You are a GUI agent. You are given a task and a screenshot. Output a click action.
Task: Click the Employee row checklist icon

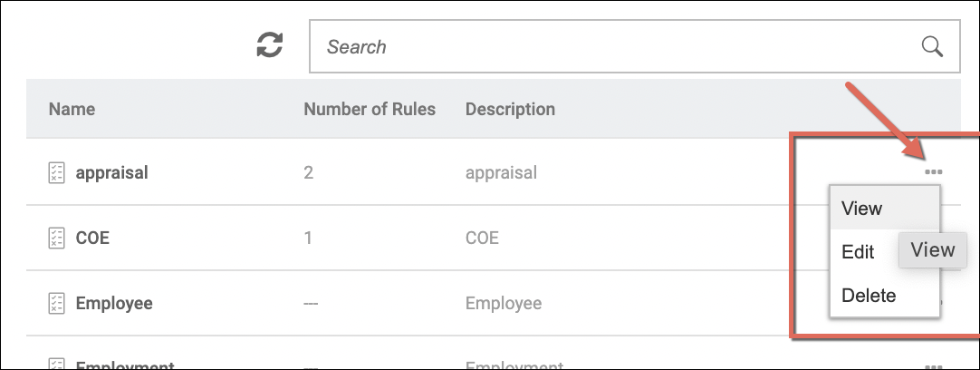[56, 303]
